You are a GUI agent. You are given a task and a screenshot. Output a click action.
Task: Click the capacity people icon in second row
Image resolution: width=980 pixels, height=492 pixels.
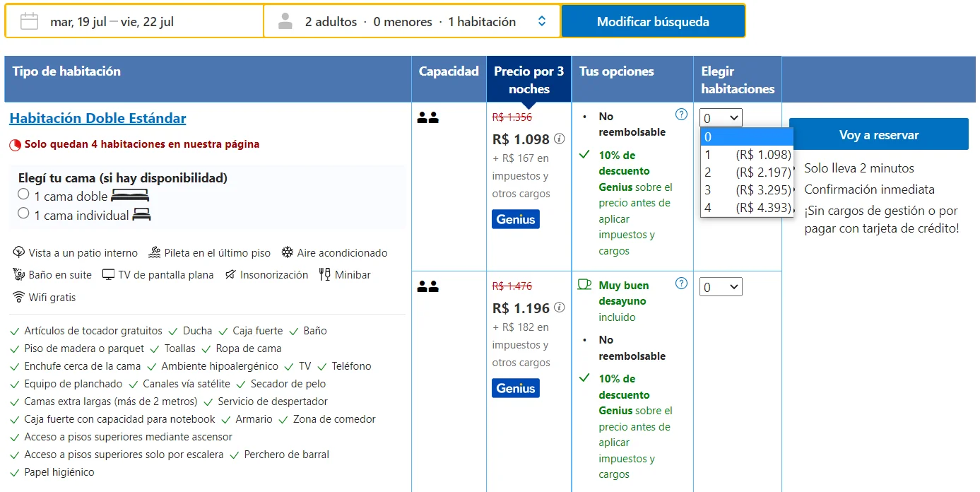click(428, 286)
